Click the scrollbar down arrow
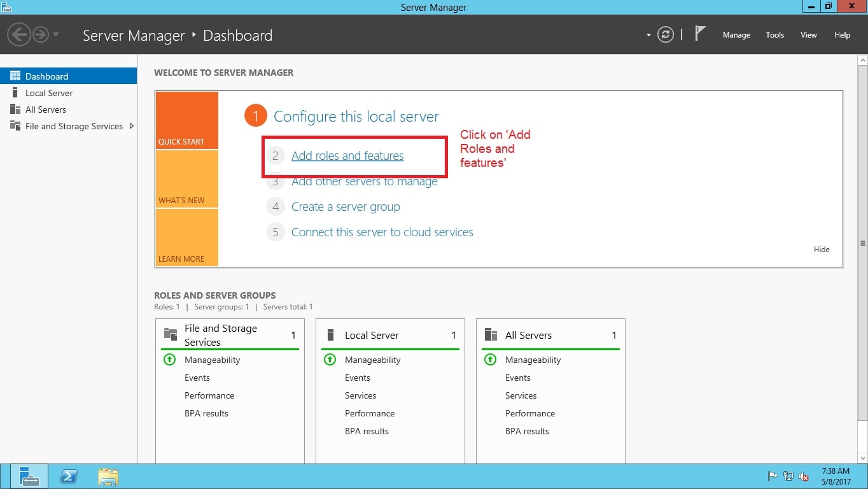 (x=863, y=458)
